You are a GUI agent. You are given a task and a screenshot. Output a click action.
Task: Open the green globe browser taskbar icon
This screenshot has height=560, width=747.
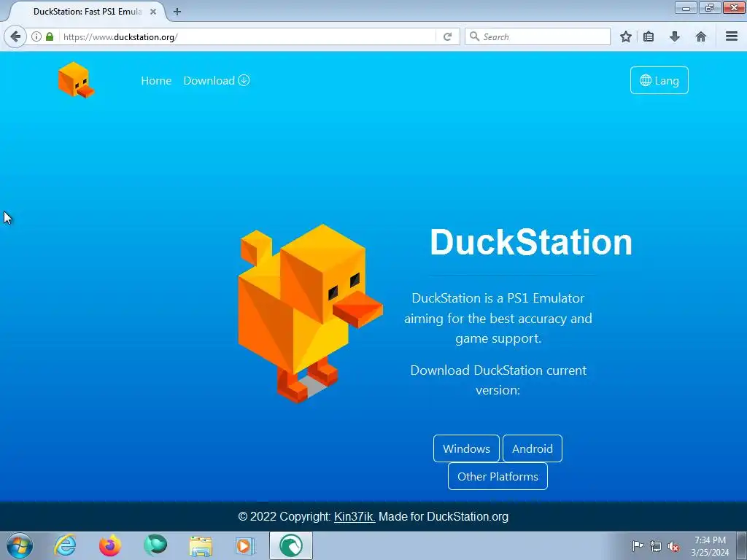[x=155, y=545]
